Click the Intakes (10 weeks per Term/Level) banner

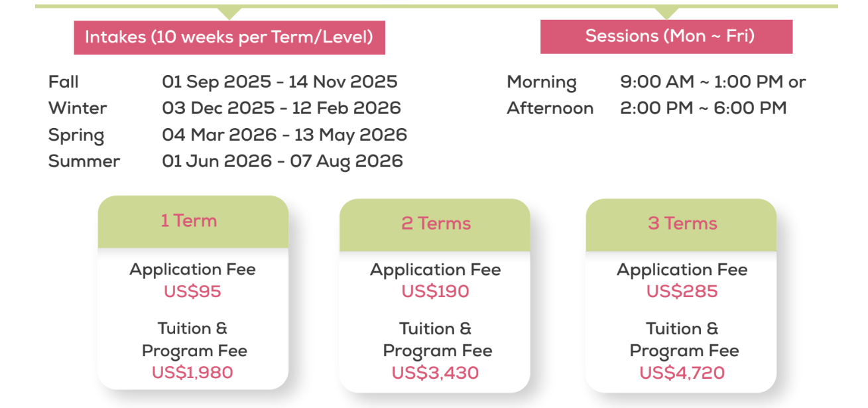coord(229,37)
